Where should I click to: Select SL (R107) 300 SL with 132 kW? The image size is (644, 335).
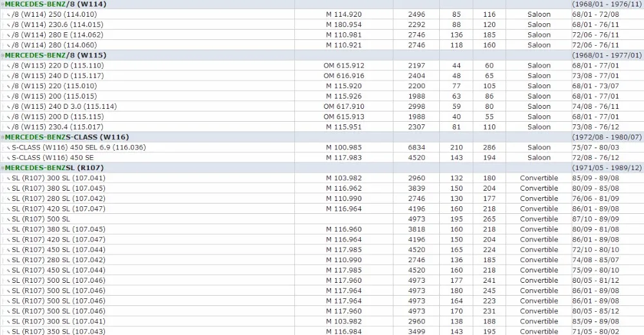[322, 178]
